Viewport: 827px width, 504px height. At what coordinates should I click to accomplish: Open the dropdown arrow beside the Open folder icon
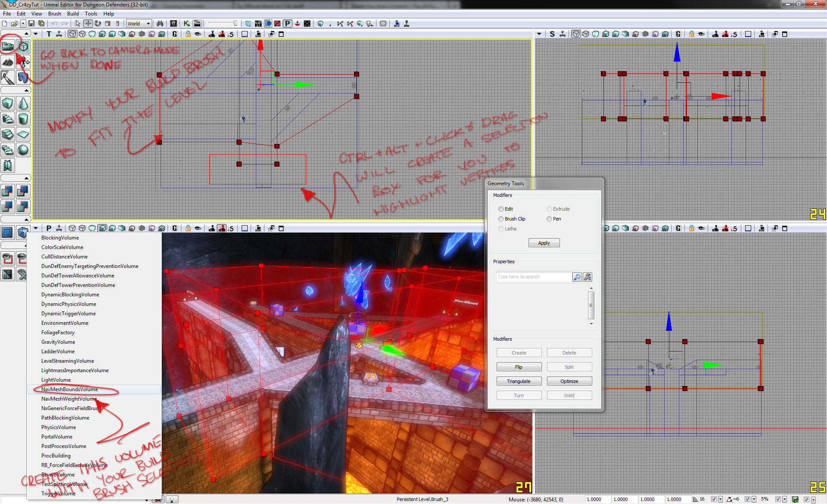click(23, 23)
